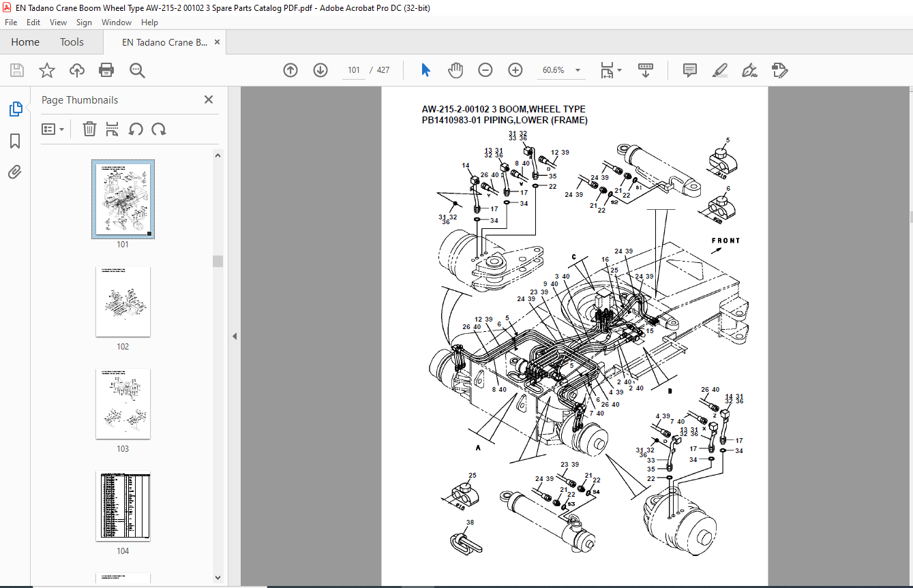Screen dimensions: 913x588
Task: Click the request signatures icon in the toolbar
Action: tap(780, 70)
